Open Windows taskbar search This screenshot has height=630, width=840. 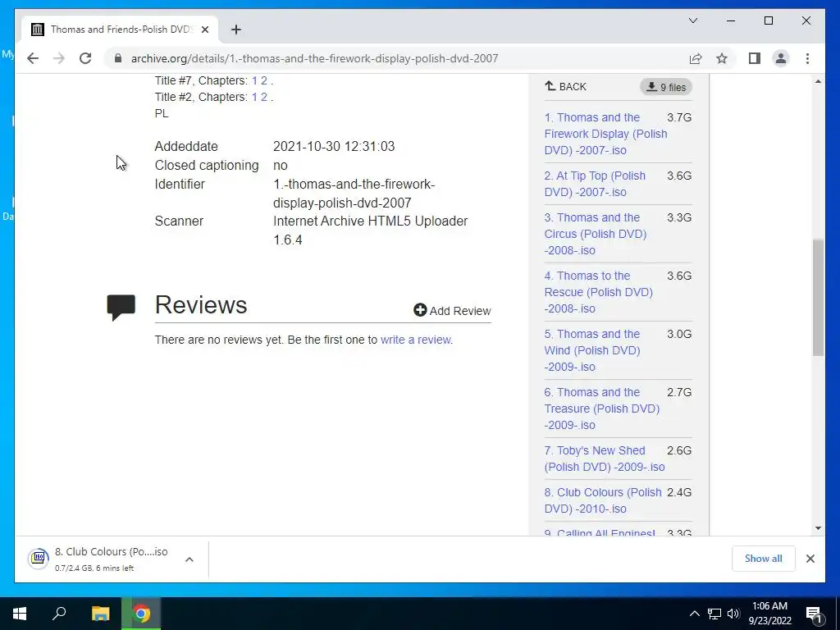tap(59, 614)
